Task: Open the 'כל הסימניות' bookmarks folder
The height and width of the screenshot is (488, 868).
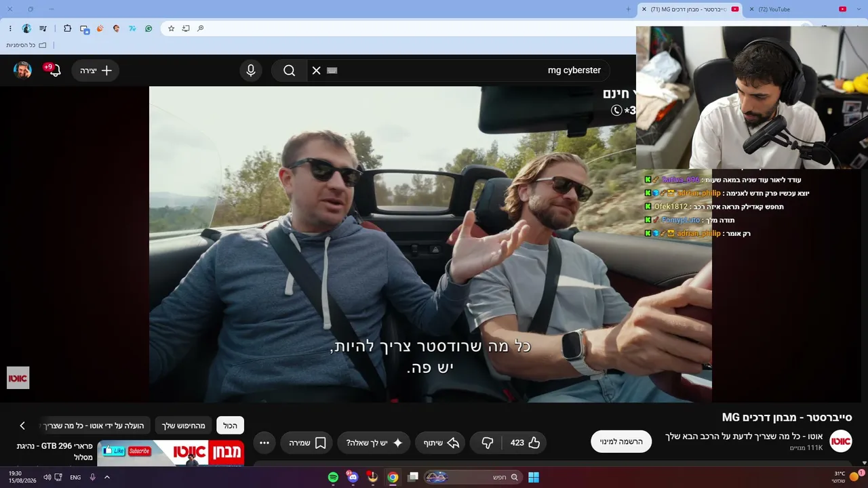Action: point(26,45)
